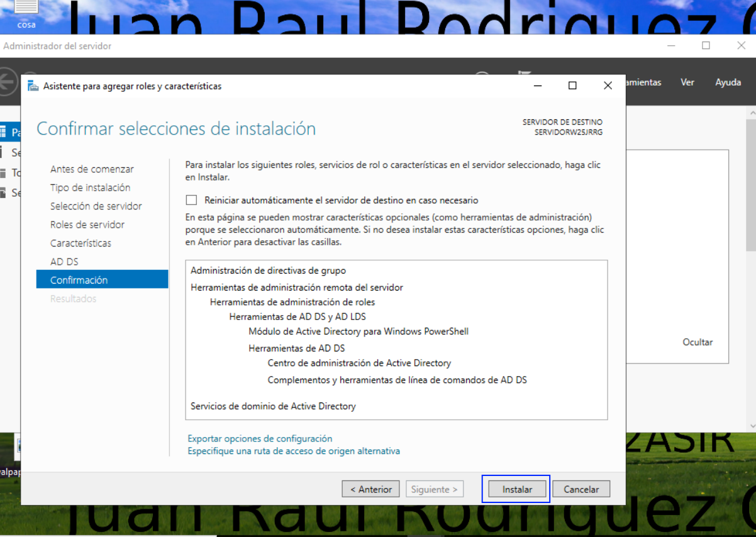Click Server Manager back arrow button
The image size is (756, 537).
click(7, 82)
